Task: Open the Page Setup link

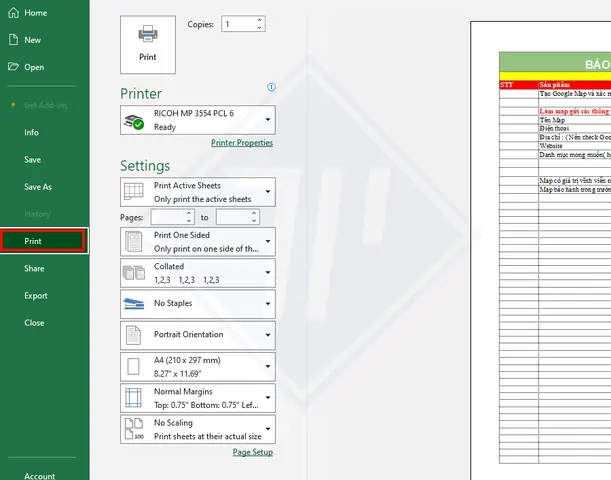Action: pos(253,452)
